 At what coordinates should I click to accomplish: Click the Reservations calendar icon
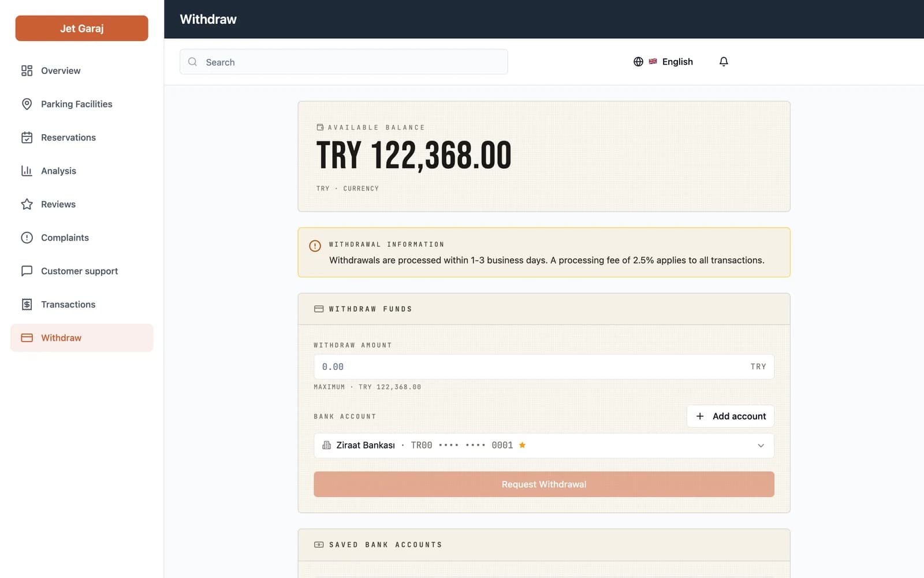click(27, 138)
